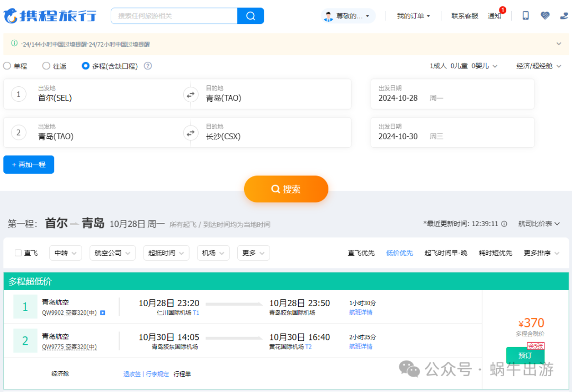Screen dimensions: 572x392
Task: Click the info icon in transit notice banner
Action: (x=14, y=43)
